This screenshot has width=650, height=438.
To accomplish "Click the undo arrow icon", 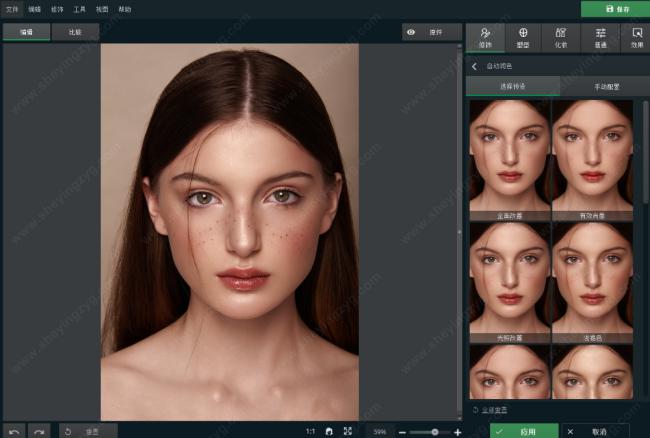I will pyautogui.click(x=14, y=431).
